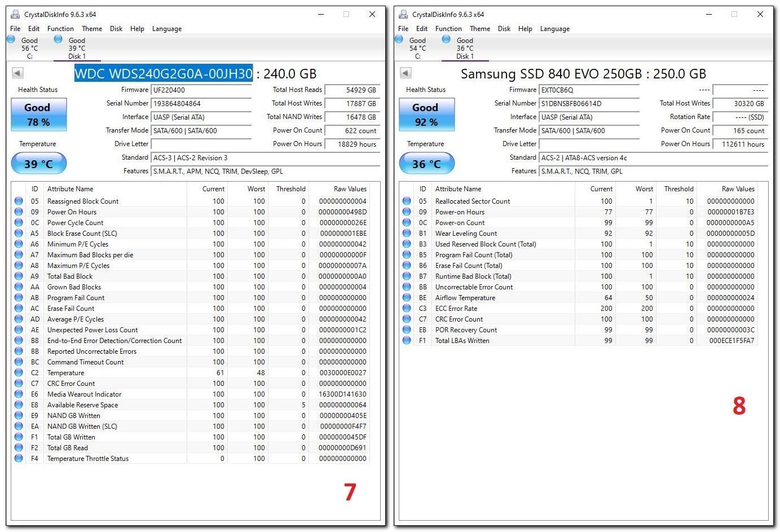This screenshot has height=532, width=780.
Task: Select the Used Reserved Block Count (Total) attribute name
Action: point(486,244)
